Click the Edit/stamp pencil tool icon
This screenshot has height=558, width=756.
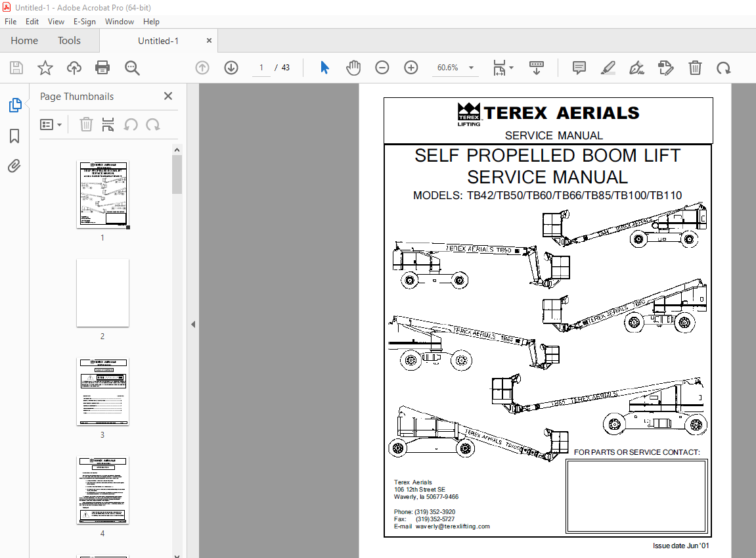tap(666, 68)
